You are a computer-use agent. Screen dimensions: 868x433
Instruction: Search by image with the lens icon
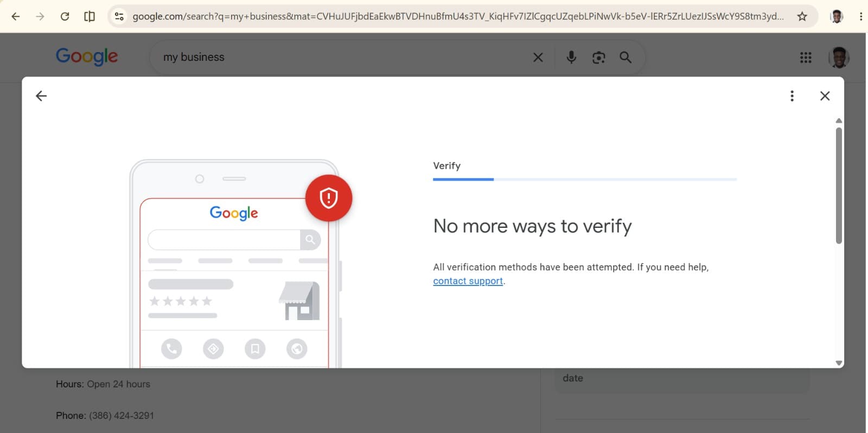[x=598, y=57]
